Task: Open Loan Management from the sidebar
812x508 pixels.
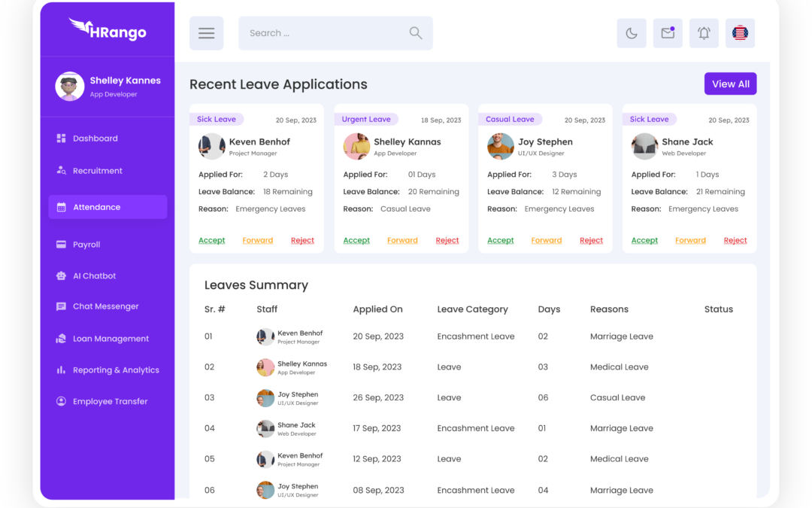Action: tap(111, 339)
